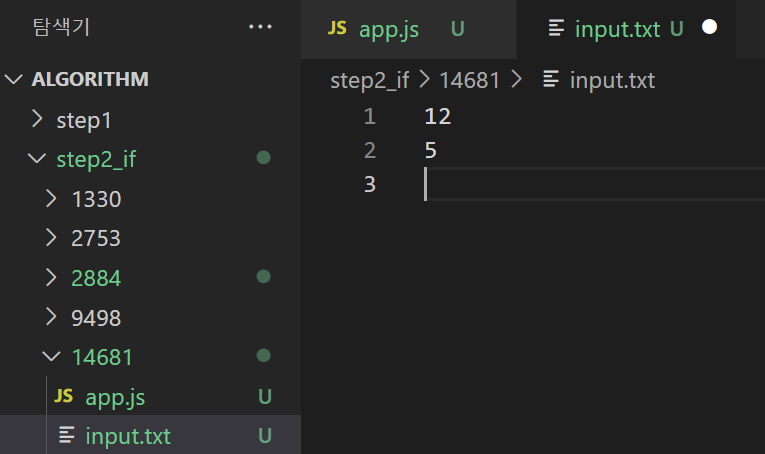Click the git status dot for 2884

click(263, 276)
